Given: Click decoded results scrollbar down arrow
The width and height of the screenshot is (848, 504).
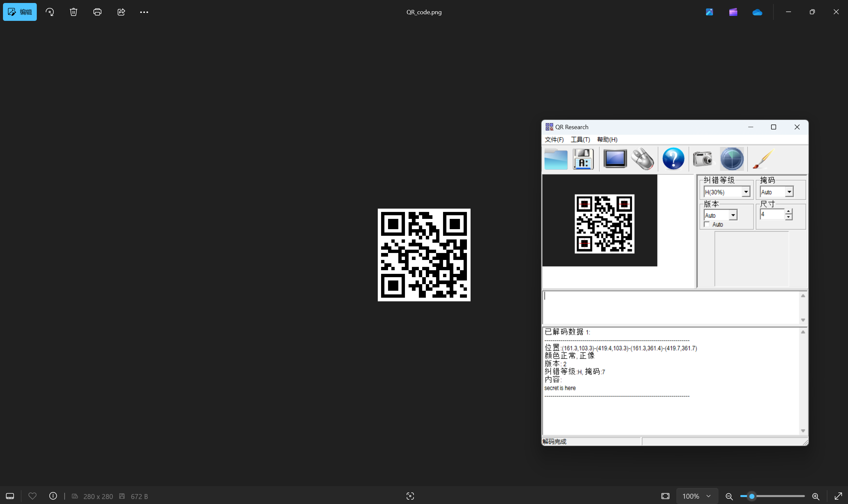Looking at the screenshot, I should 803,430.
